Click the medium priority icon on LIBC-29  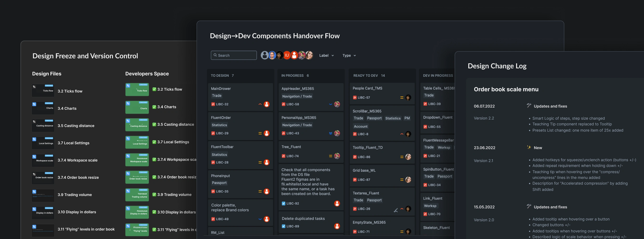point(260,133)
